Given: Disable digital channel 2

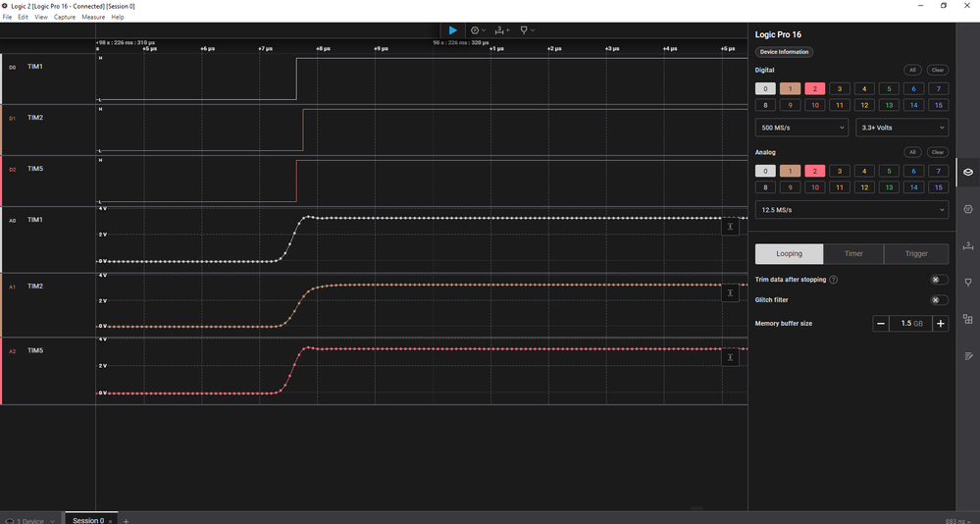Looking at the screenshot, I should coord(814,88).
